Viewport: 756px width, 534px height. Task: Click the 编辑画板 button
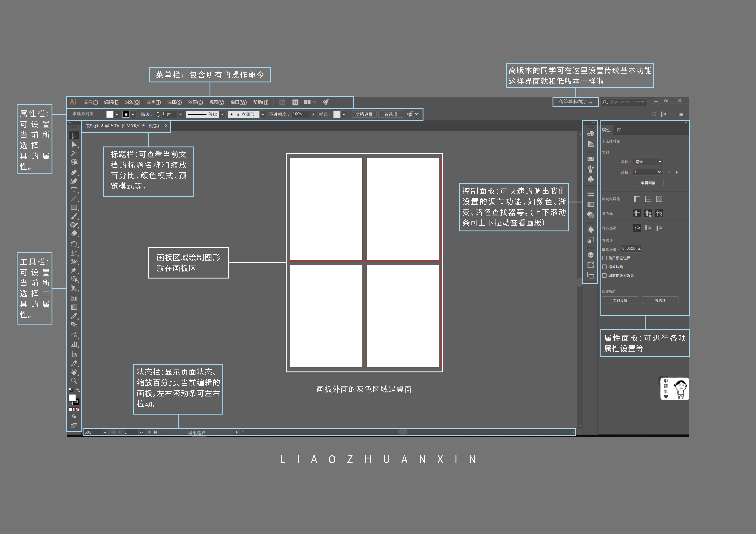[x=648, y=183]
